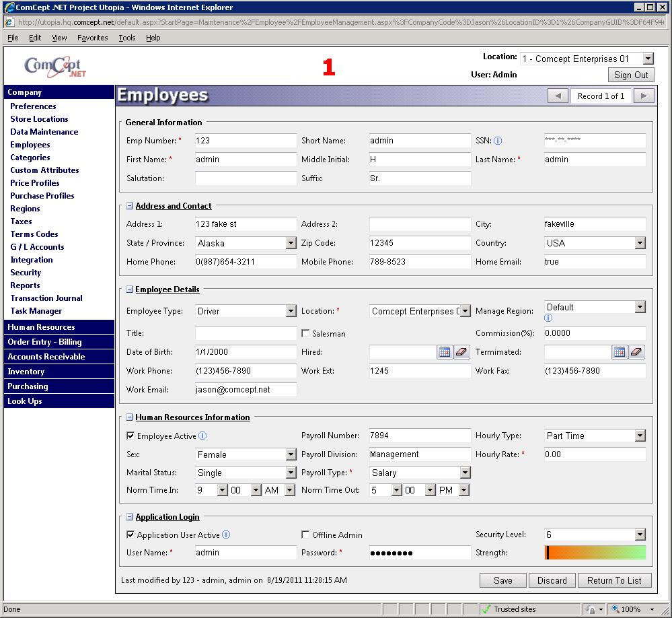Click the SSN info icon

pyautogui.click(x=498, y=141)
